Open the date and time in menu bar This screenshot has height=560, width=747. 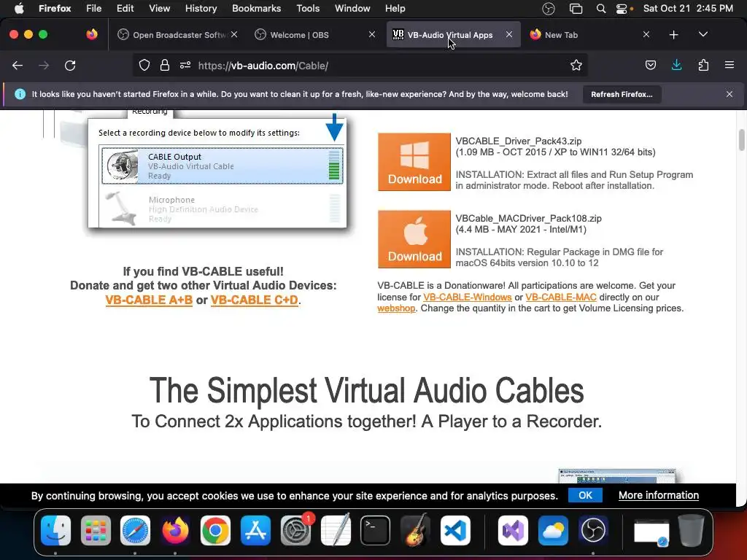pos(688,9)
